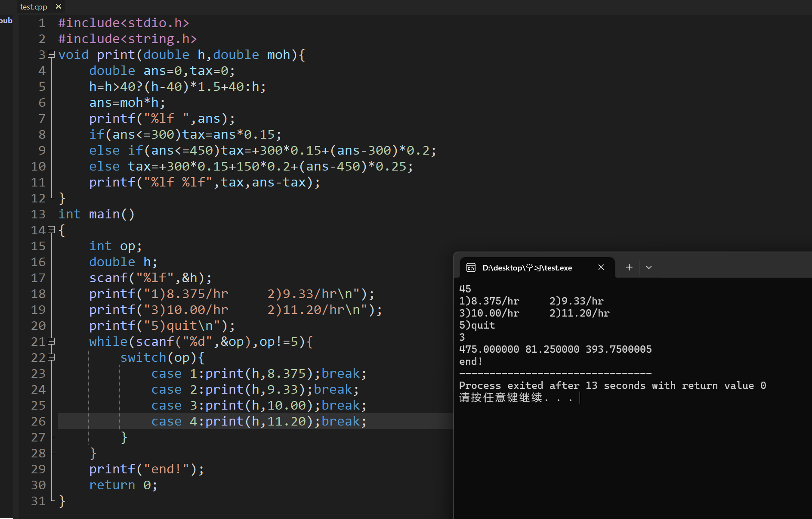Click the terminal icon in test.exe tab
Viewport: 812px width, 519px height.
(x=471, y=267)
